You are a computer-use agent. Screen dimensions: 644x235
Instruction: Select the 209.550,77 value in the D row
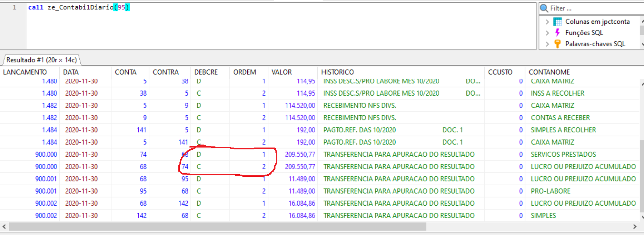300,154
